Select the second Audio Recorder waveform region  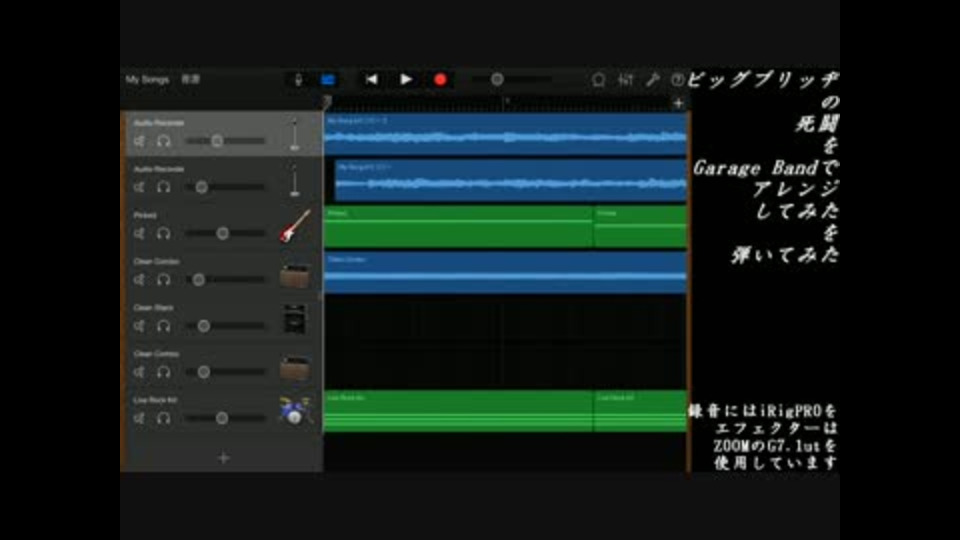click(x=511, y=180)
